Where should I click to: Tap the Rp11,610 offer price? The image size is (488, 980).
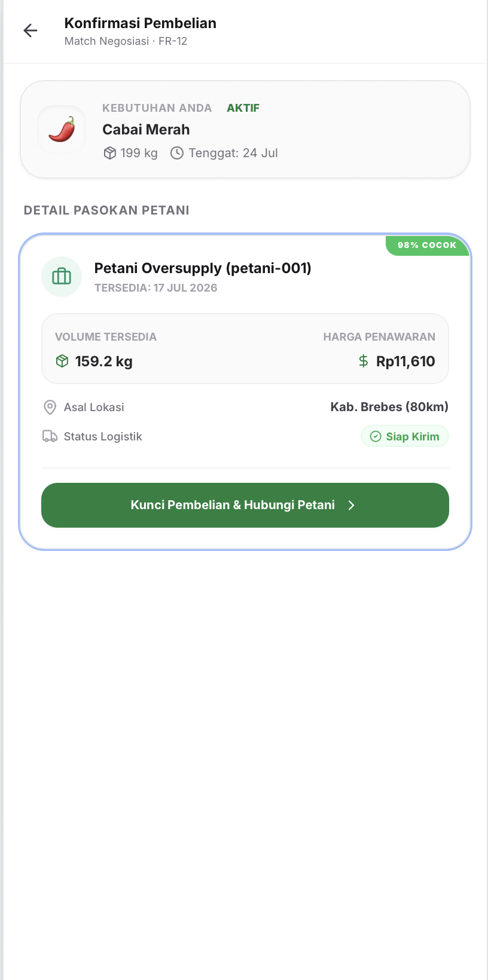coord(405,361)
